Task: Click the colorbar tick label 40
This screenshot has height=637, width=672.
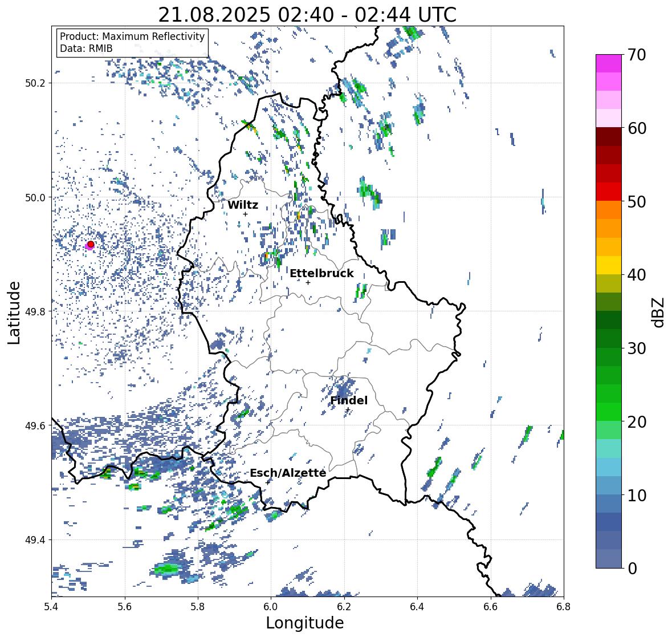Action: (636, 275)
